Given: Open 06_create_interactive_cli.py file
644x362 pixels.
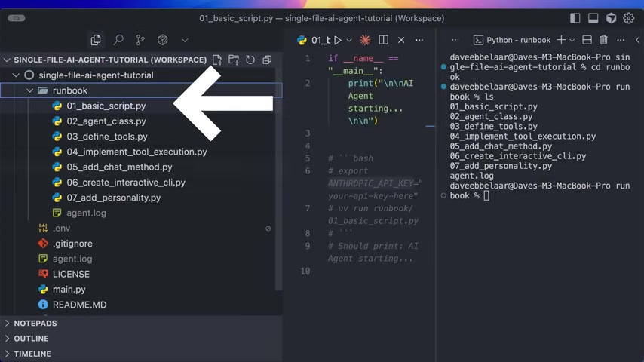Looking at the screenshot, I should point(126,182).
